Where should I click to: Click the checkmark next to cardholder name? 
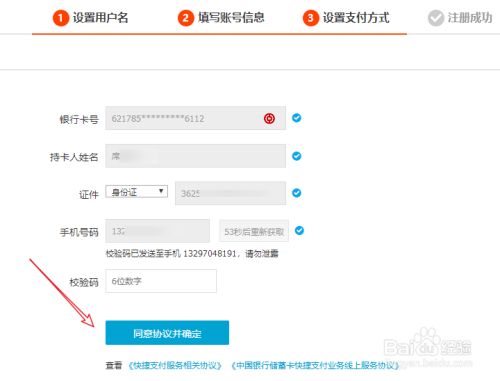(297, 156)
